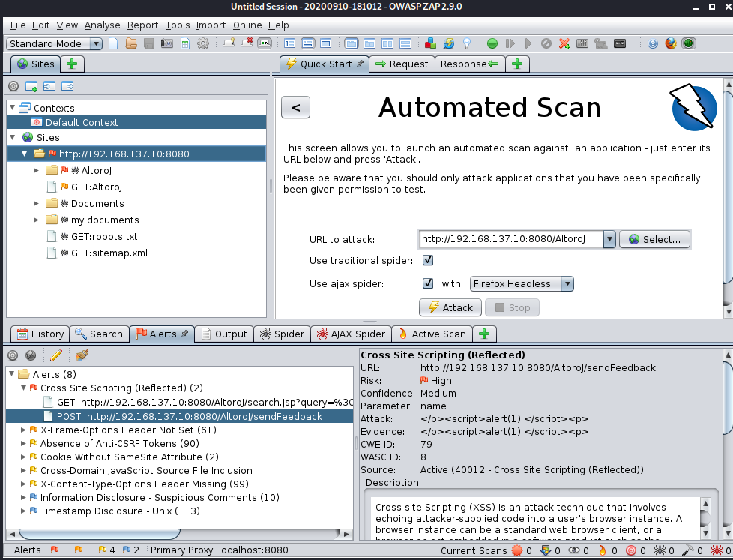The height and width of the screenshot is (560, 733).
Task: Click the Quick Start panel down scroll arrow
Action: coord(729,313)
